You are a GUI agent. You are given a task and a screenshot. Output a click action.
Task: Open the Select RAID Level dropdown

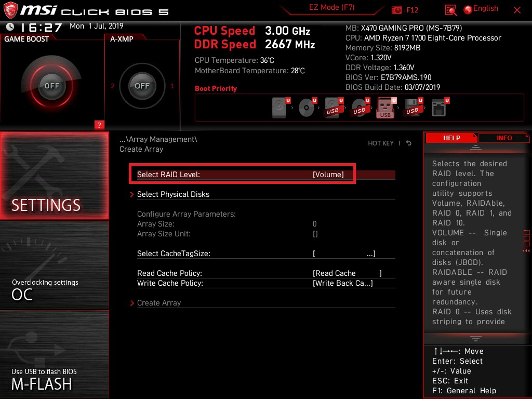(x=328, y=175)
